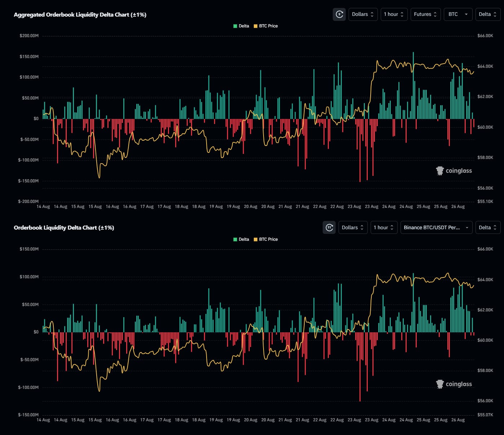Open the 1 hour interval dropdown in the aggregated chart
Screen dimensions: 504x435
(x=394, y=14)
